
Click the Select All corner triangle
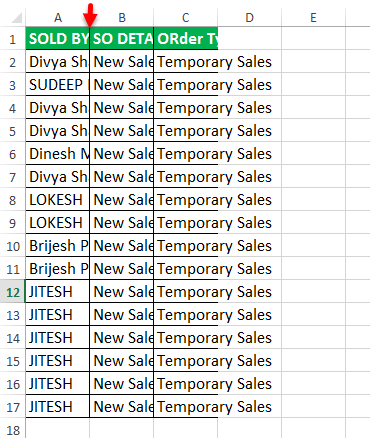[16, 18]
